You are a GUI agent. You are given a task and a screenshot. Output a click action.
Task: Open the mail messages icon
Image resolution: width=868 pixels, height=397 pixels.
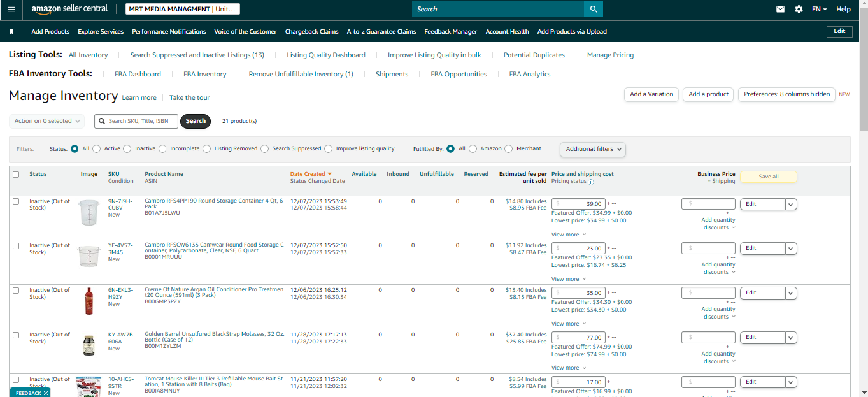pyautogui.click(x=780, y=10)
